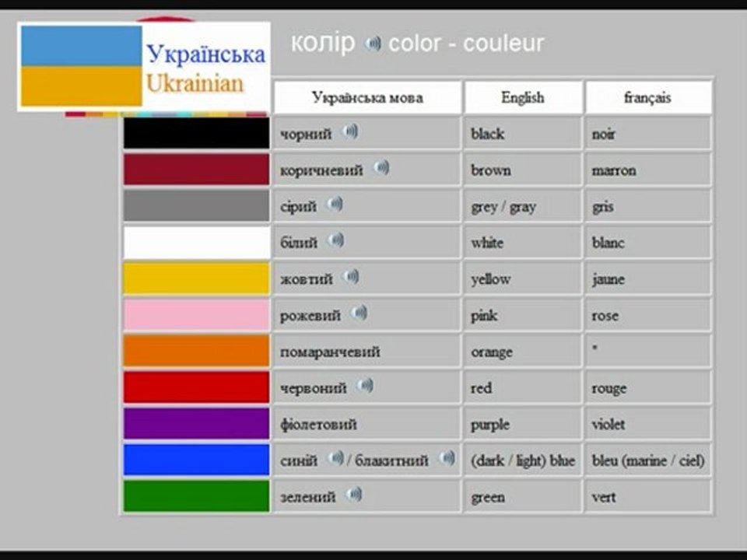747x560 pixels.
Task: Click the blue color swatch
Action: pos(196,460)
